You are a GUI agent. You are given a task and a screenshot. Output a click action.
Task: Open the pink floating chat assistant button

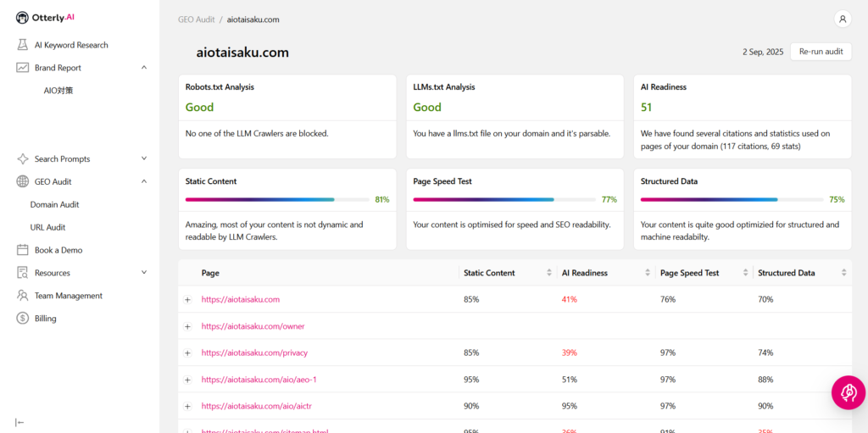[848, 392]
